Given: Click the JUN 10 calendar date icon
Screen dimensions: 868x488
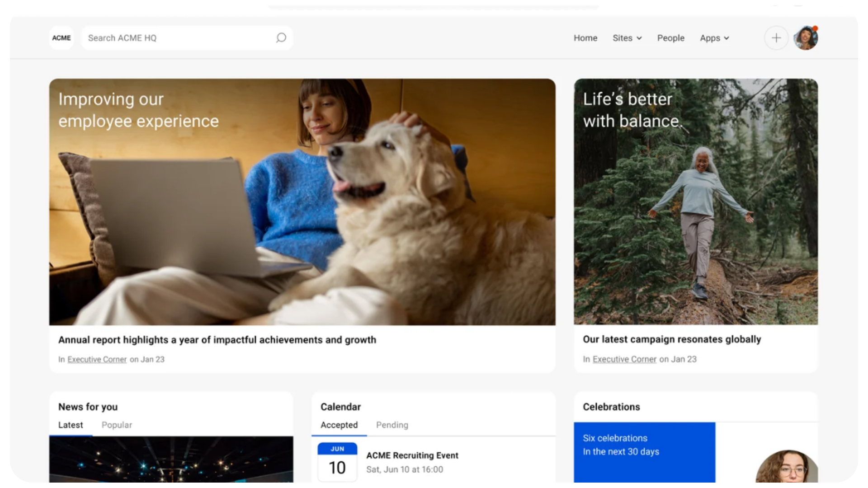Looking at the screenshot, I should pyautogui.click(x=337, y=462).
